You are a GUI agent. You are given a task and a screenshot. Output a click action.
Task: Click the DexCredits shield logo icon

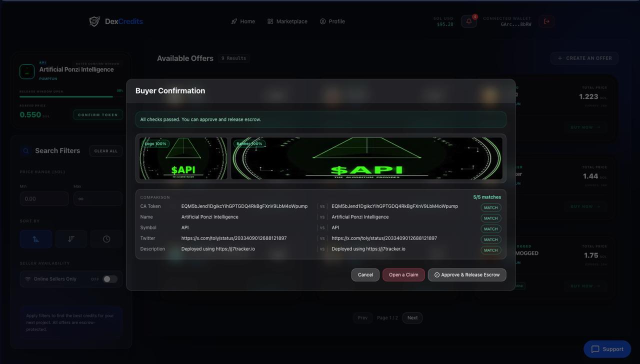point(94,21)
